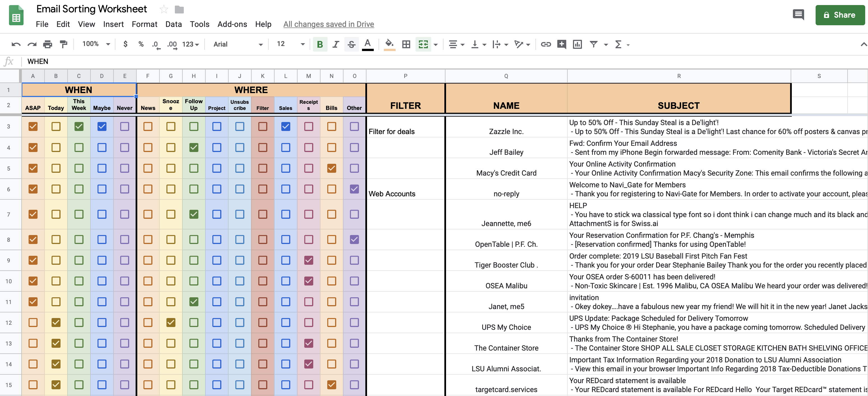Open the text rotation dropdown
868x396 pixels.
(522, 44)
